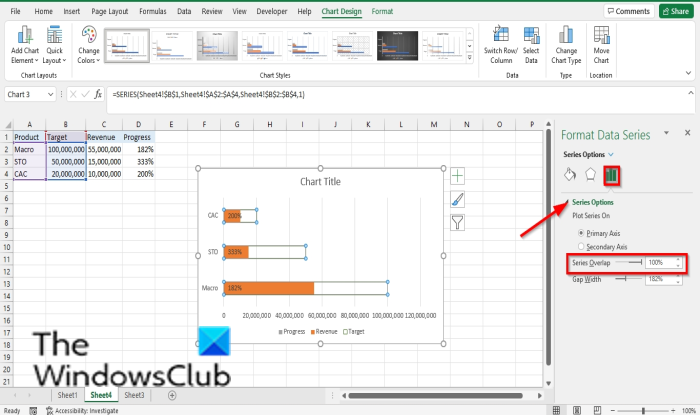The height and width of the screenshot is (415, 700).
Task: Click the Gap Width slider
Action: tap(629, 279)
